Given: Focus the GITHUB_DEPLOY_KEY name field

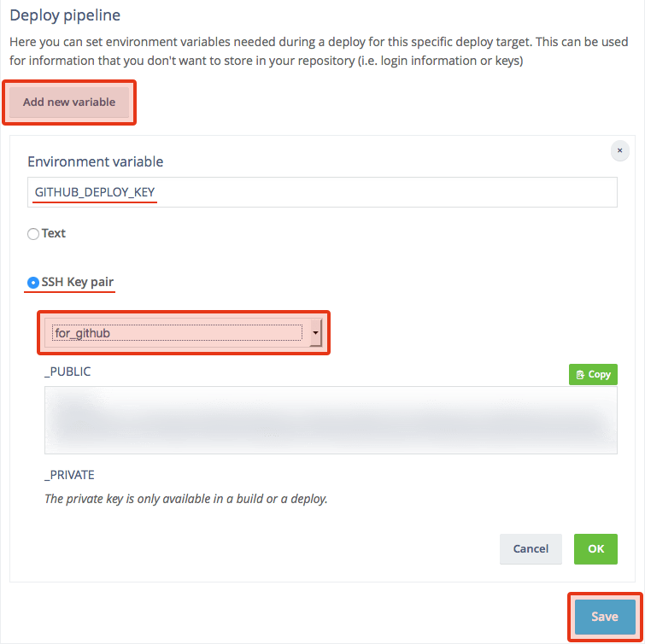Looking at the screenshot, I should 321,192.
